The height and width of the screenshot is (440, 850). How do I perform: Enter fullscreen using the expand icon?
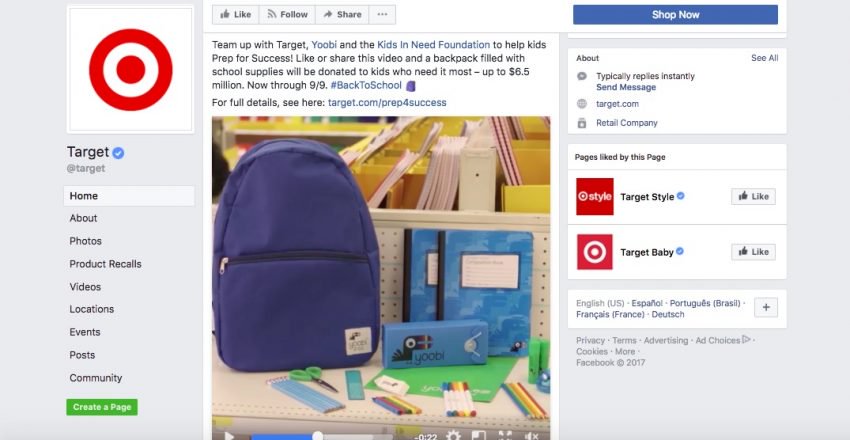point(505,436)
